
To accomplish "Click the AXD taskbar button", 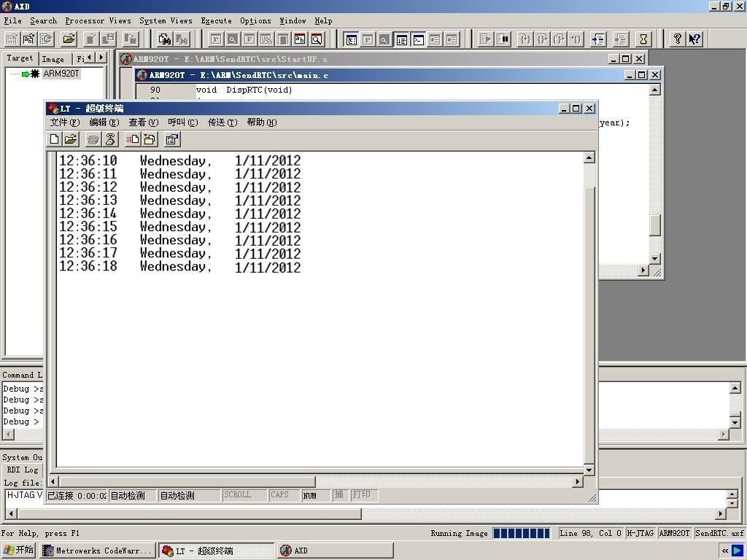I will coord(335,551).
